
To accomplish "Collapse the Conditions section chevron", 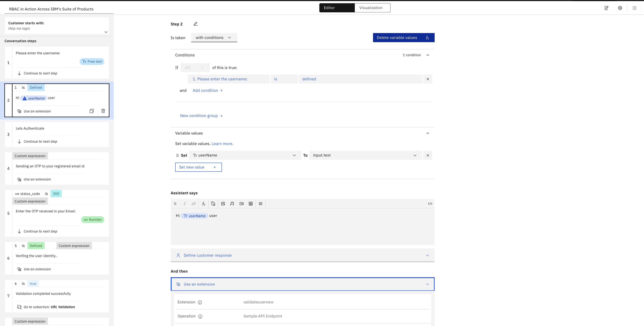I will 428,55.
